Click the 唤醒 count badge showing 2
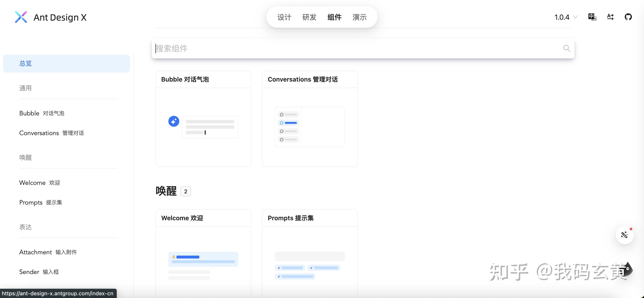Viewport: 644px width, 298px height. [x=185, y=191]
